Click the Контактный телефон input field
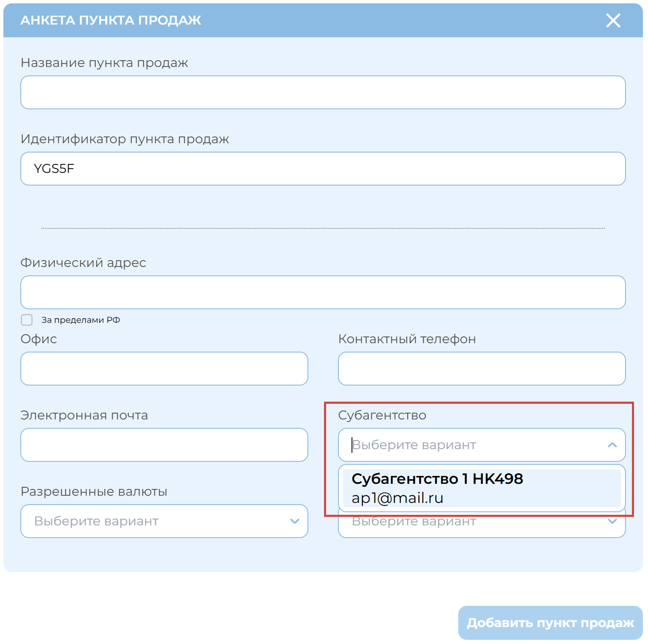 pyautogui.click(x=482, y=369)
